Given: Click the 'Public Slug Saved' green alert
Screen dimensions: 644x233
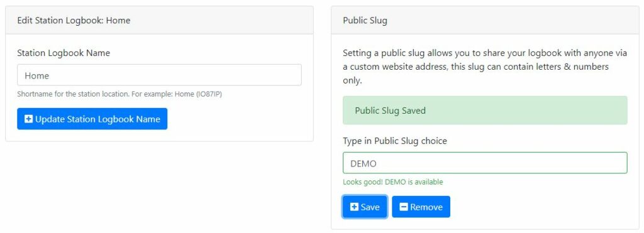Looking at the screenshot, I should click(485, 111).
